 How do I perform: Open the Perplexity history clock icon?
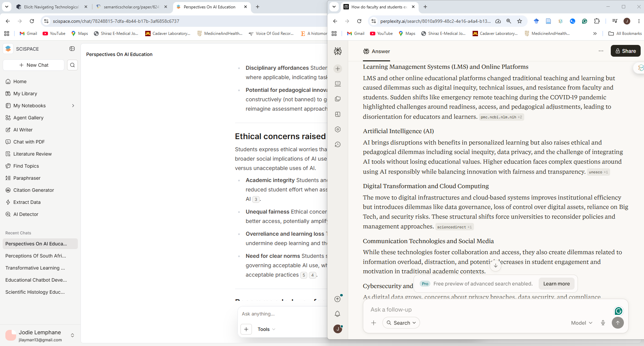pyautogui.click(x=338, y=145)
